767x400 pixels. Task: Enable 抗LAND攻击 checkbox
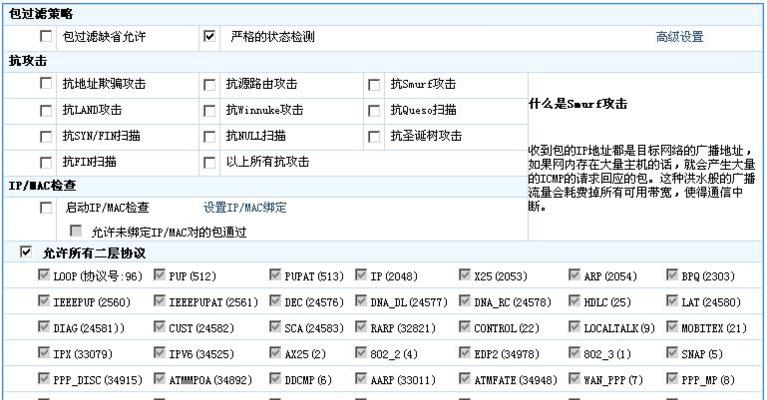coord(46,111)
